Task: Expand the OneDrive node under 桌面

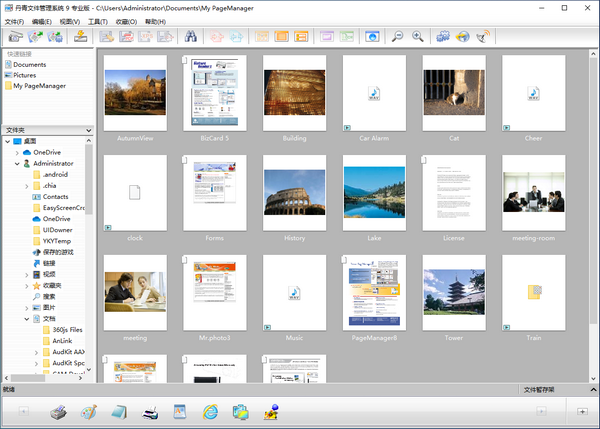Action: [17, 153]
